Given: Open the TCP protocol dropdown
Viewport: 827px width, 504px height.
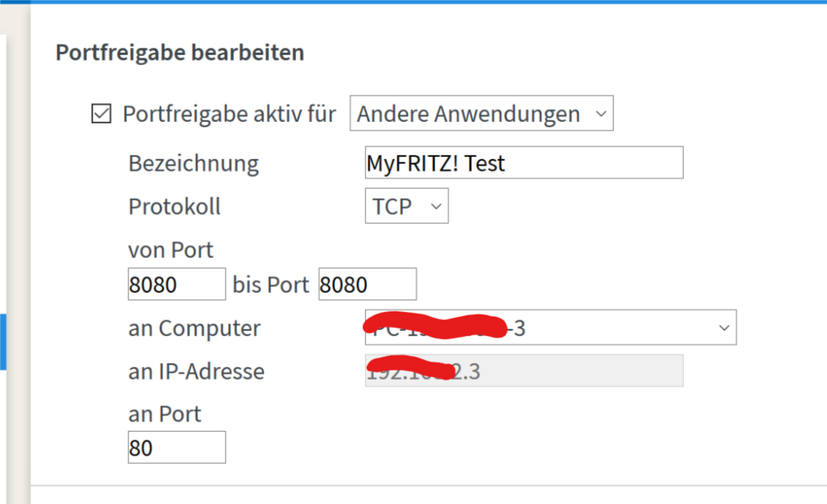Looking at the screenshot, I should click(x=407, y=206).
